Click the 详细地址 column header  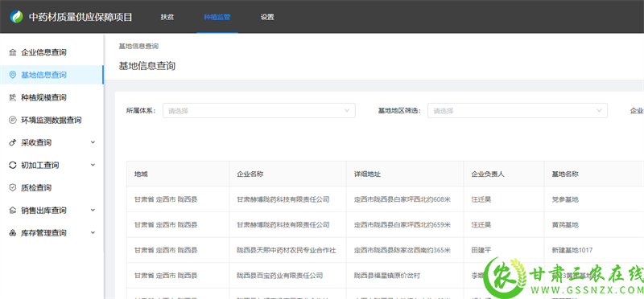point(367,174)
